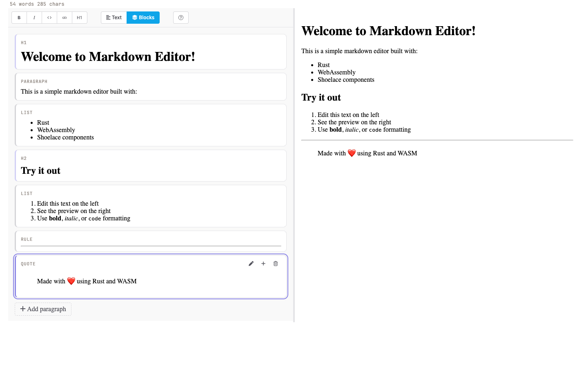Add a block after the Quote with the plus icon

click(x=263, y=264)
